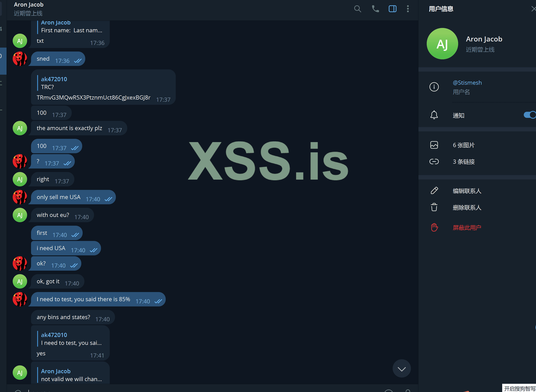
Task: Click the notification bell icon
Action: [434, 115]
